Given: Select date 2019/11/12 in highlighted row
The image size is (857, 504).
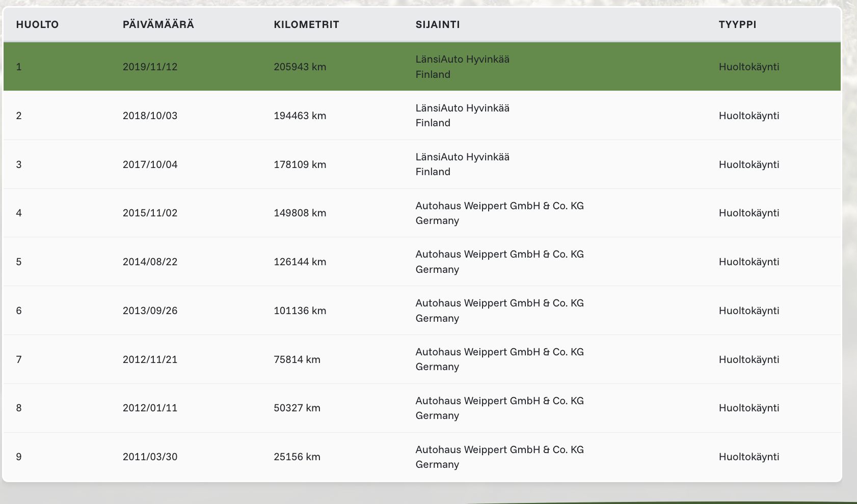Looking at the screenshot, I should coord(150,67).
